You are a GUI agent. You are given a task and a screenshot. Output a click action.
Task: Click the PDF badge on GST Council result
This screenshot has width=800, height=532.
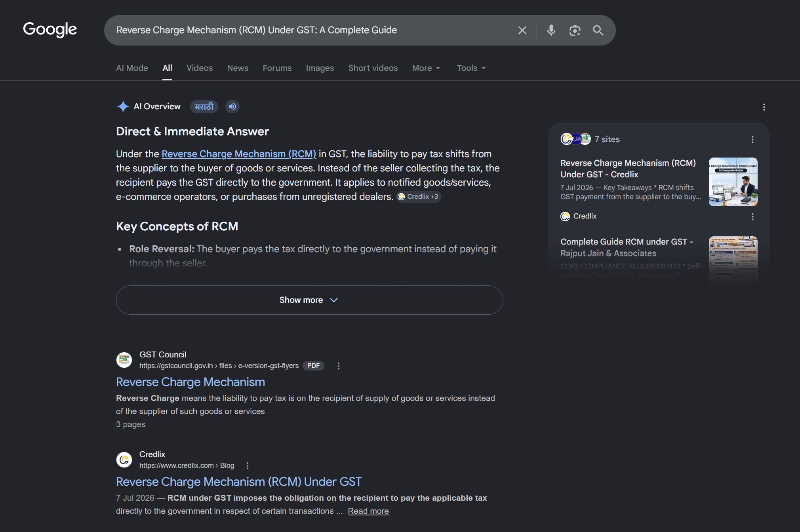(313, 366)
